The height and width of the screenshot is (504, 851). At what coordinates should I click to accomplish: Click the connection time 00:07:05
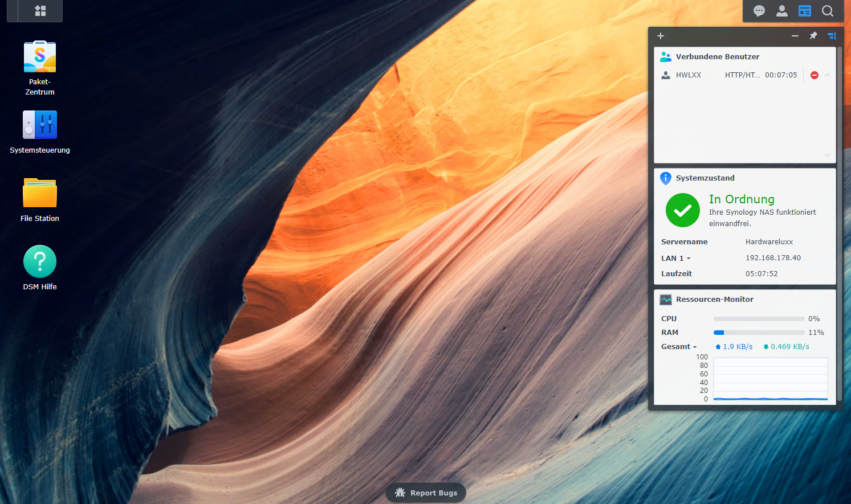(781, 75)
